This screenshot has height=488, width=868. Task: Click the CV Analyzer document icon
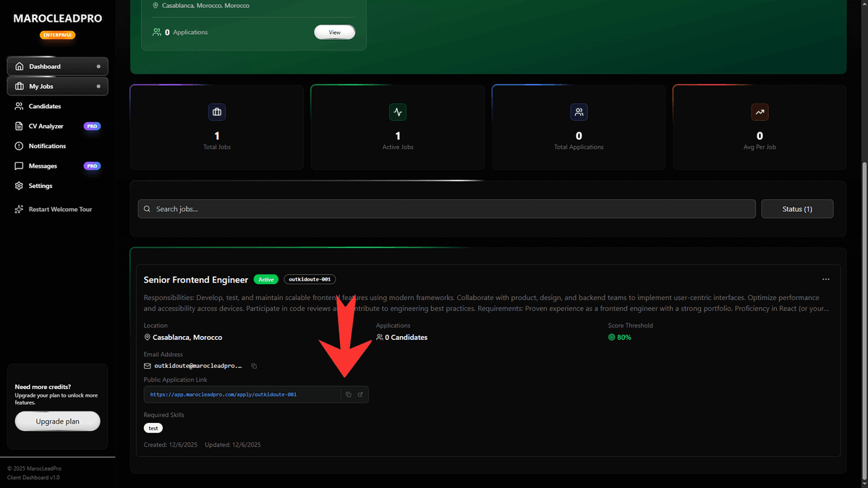point(20,126)
